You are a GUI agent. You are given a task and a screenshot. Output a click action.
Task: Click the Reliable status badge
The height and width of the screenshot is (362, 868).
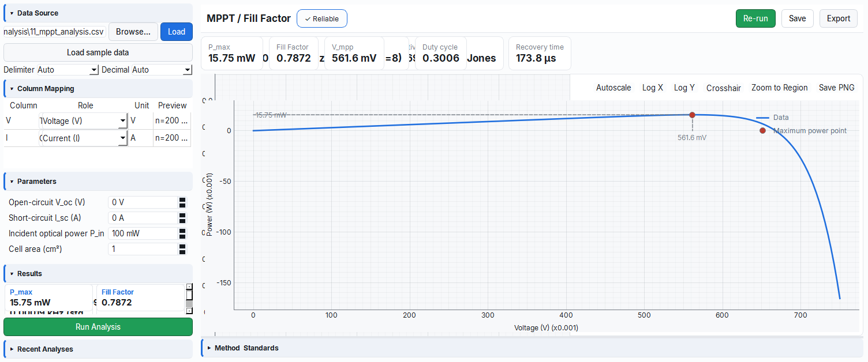tap(322, 18)
